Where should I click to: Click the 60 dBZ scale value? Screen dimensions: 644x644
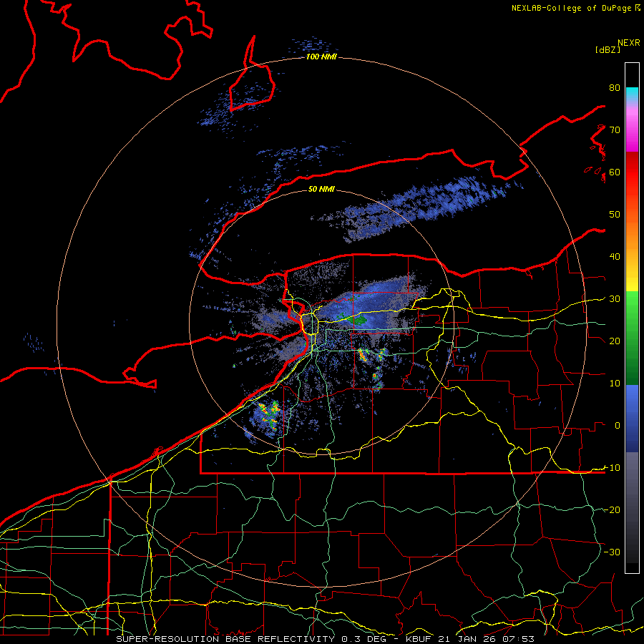tap(615, 172)
